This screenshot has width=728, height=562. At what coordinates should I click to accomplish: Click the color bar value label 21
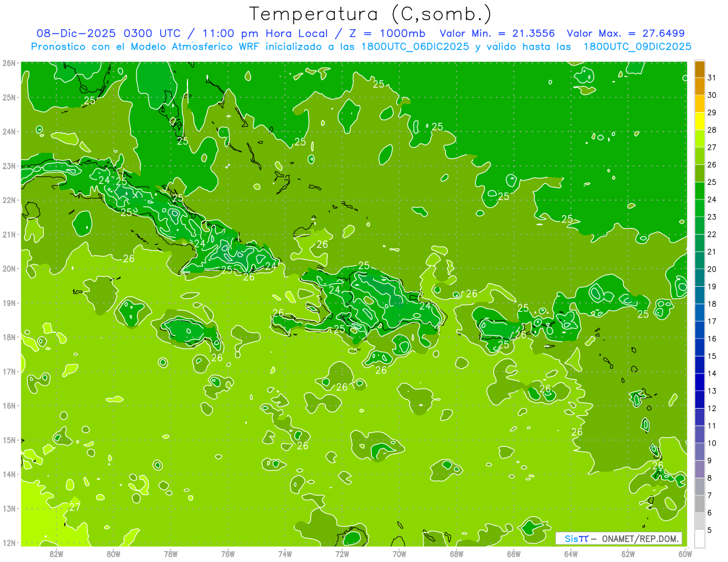coord(712,252)
